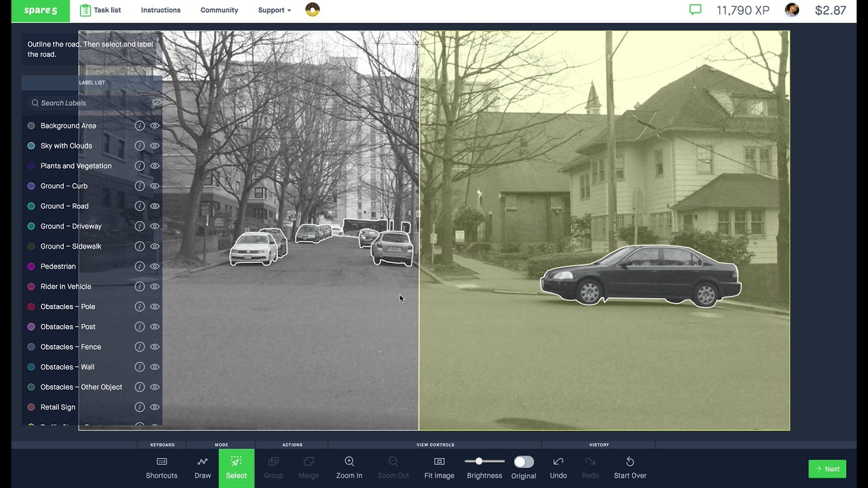Select the outlined white car on the left

point(253,249)
